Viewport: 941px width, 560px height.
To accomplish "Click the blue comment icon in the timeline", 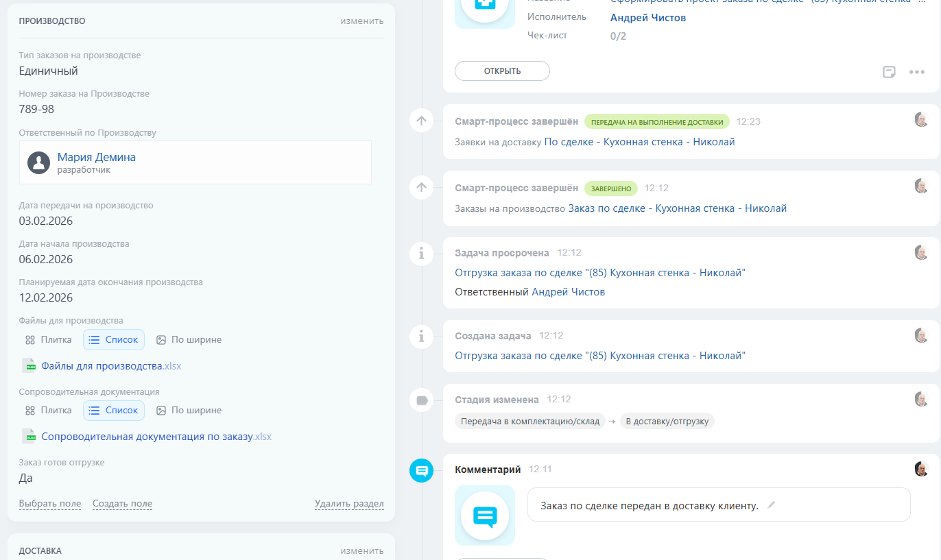I will point(421,471).
